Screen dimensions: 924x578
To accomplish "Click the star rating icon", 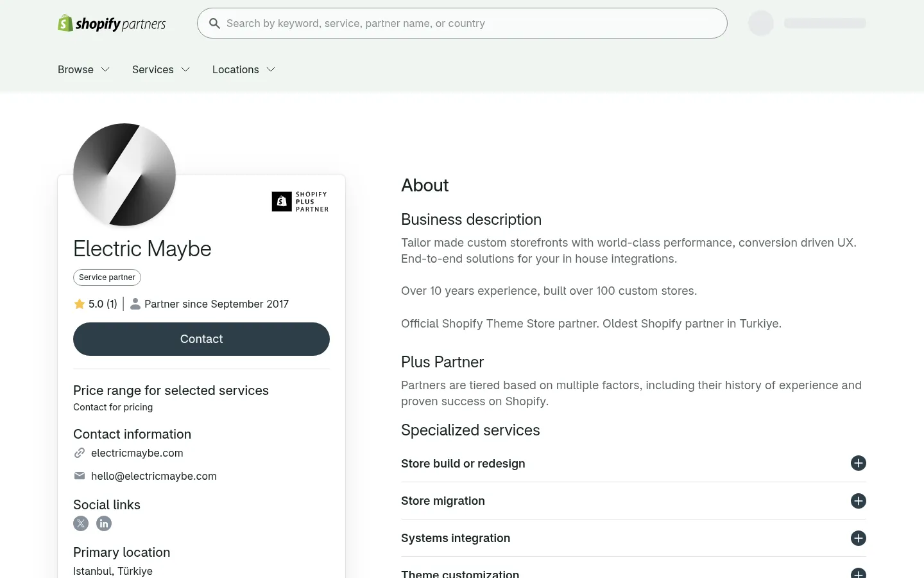I will (x=80, y=304).
